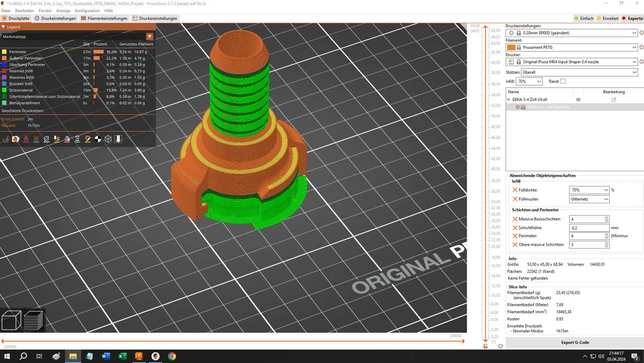Toggle seams display in the legend toolbar
Image resolution: width=644 pixels, height=363 pixels.
coord(46,139)
